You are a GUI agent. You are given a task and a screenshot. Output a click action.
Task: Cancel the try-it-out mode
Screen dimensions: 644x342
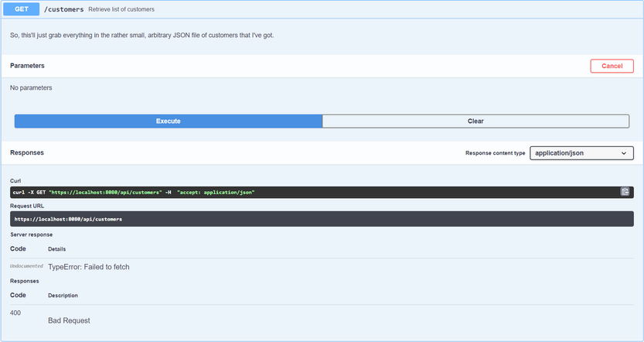[x=612, y=66]
